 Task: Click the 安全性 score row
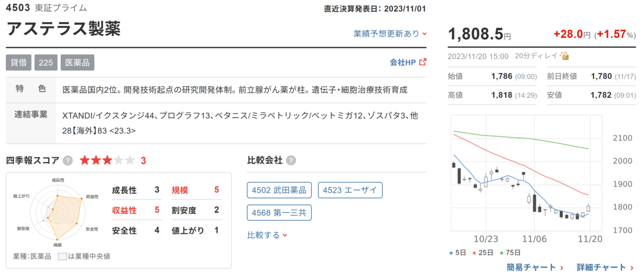click(x=136, y=230)
